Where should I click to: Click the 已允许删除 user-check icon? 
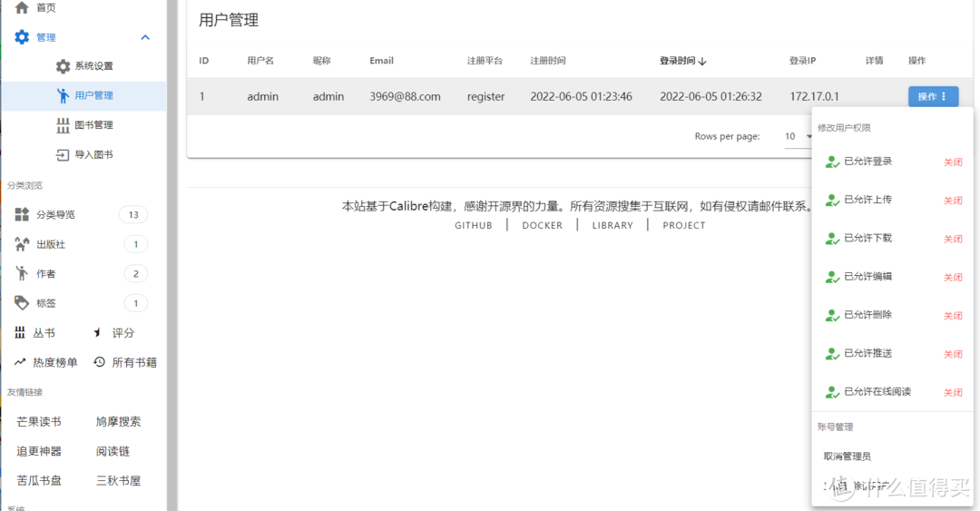tap(832, 315)
